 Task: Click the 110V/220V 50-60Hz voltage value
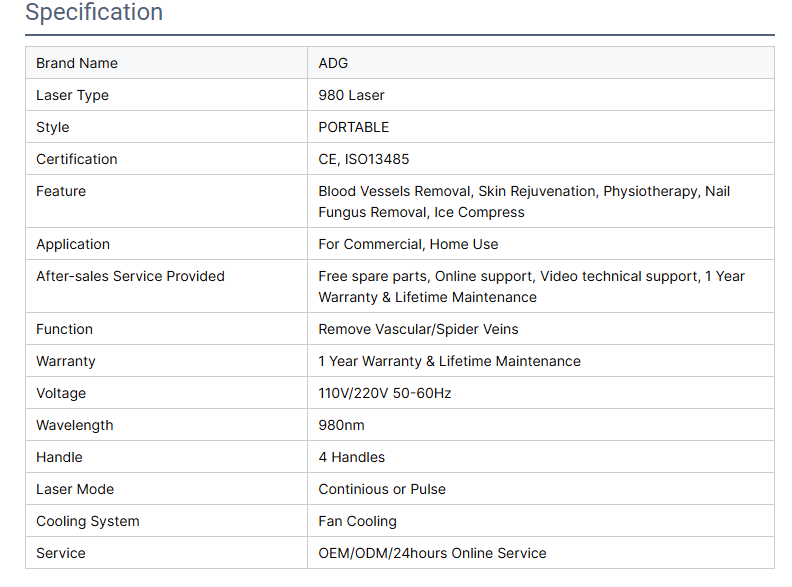[x=385, y=393]
